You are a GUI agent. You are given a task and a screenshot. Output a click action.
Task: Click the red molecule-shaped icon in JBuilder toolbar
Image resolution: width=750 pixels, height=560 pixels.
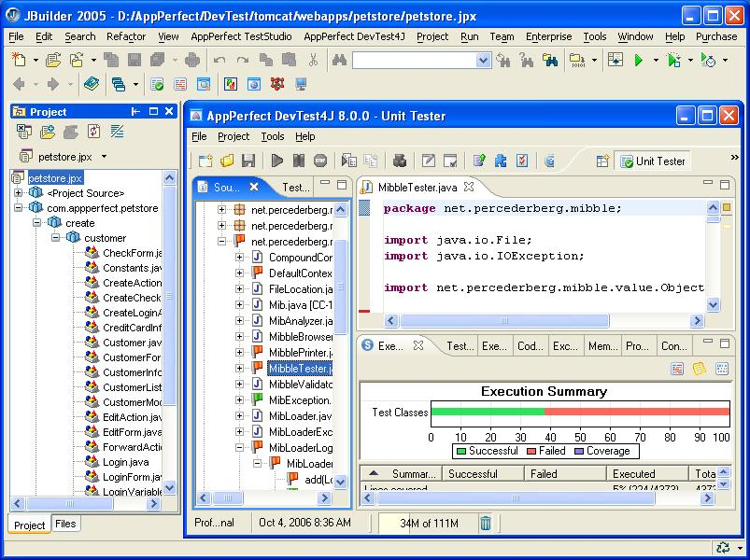[x=277, y=84]
